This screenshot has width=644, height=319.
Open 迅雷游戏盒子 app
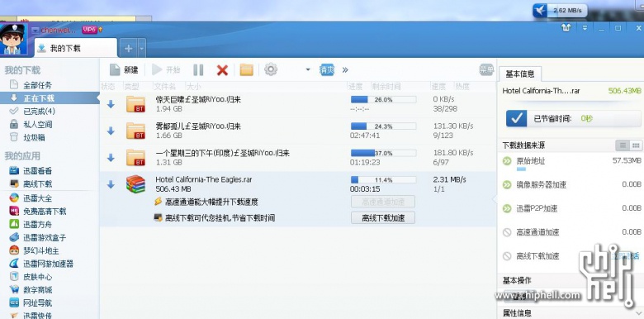(38, 238)
